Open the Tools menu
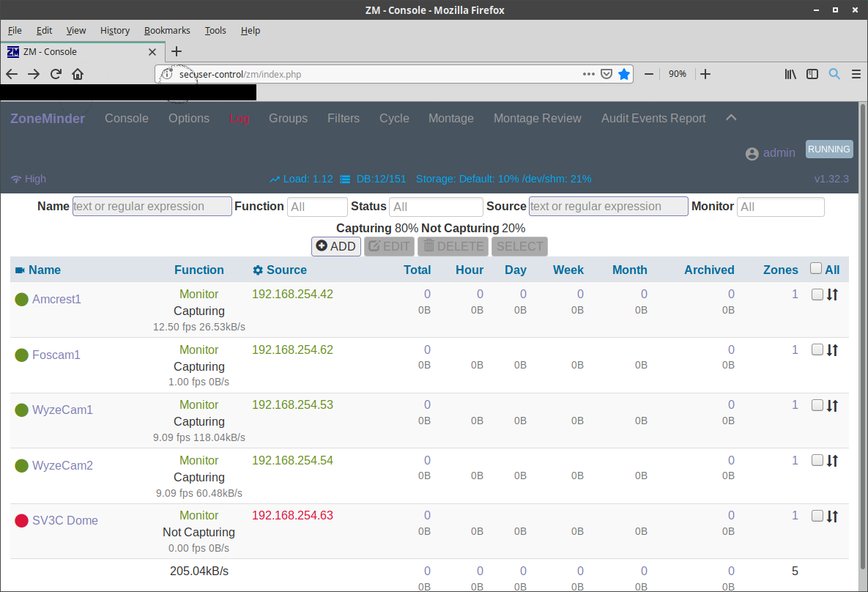 (x=215, y=31)
